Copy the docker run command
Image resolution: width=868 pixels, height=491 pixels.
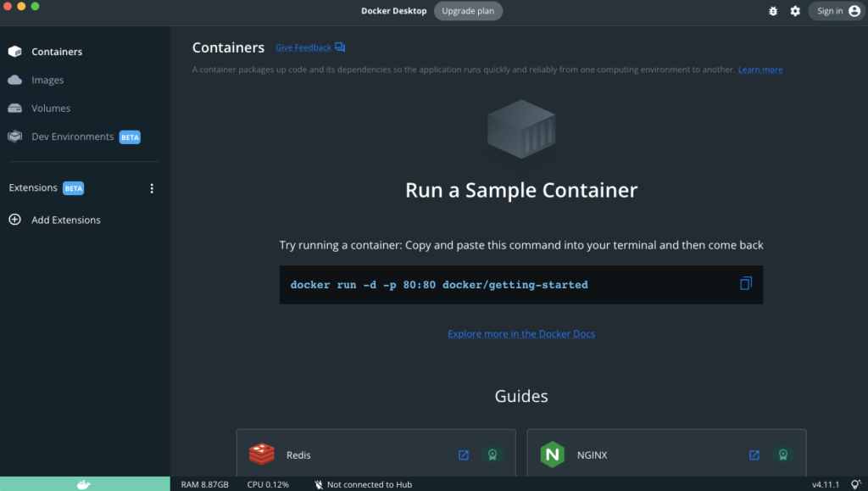[x=745, y=284]
